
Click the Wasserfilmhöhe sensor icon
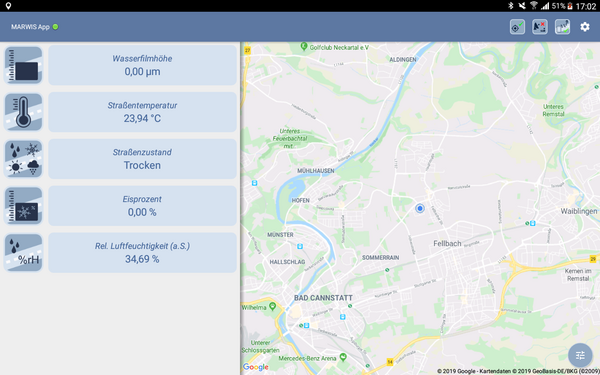click(x=23, y=65)
